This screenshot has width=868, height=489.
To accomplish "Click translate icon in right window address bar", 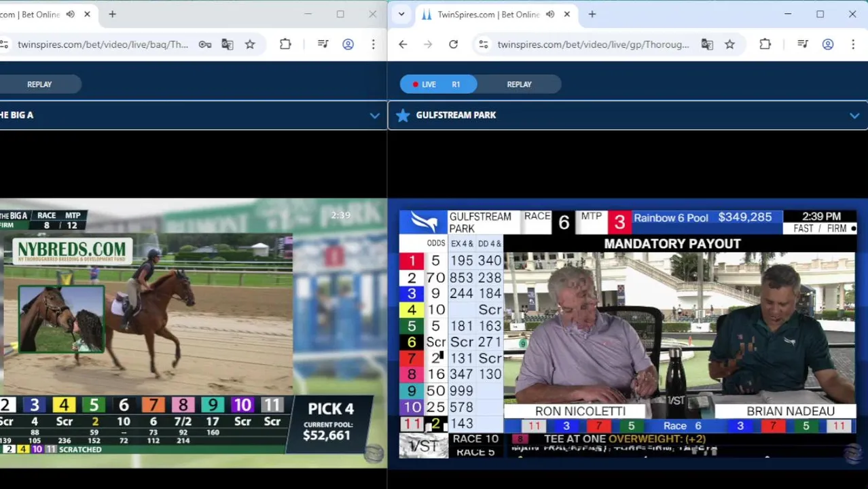I will click(x=707, y=44).
